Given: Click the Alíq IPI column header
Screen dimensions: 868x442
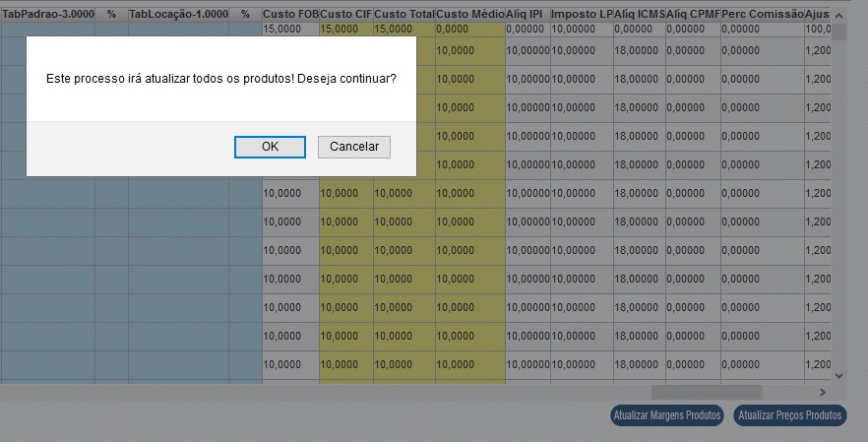Looking at the screenshot, I should pos(527,14).
